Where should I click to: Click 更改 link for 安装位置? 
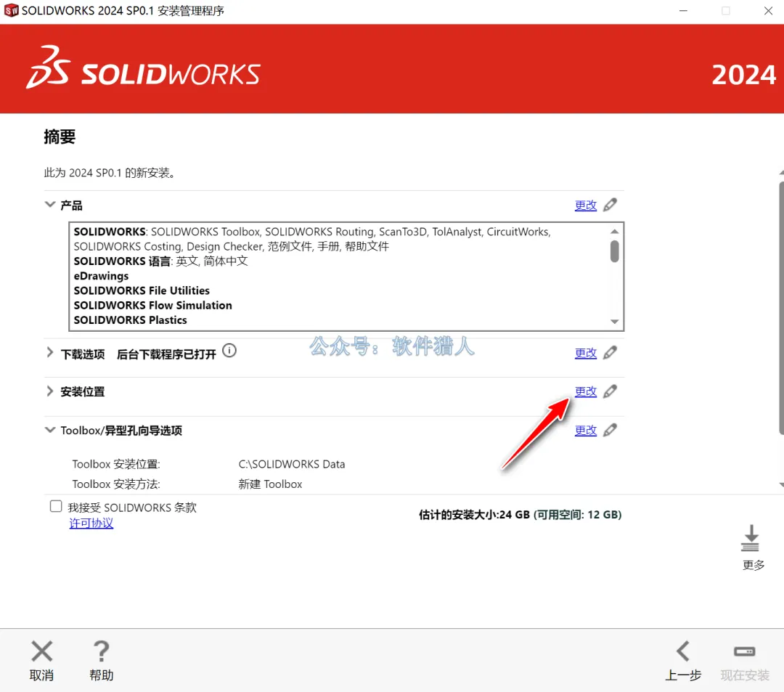586,391
